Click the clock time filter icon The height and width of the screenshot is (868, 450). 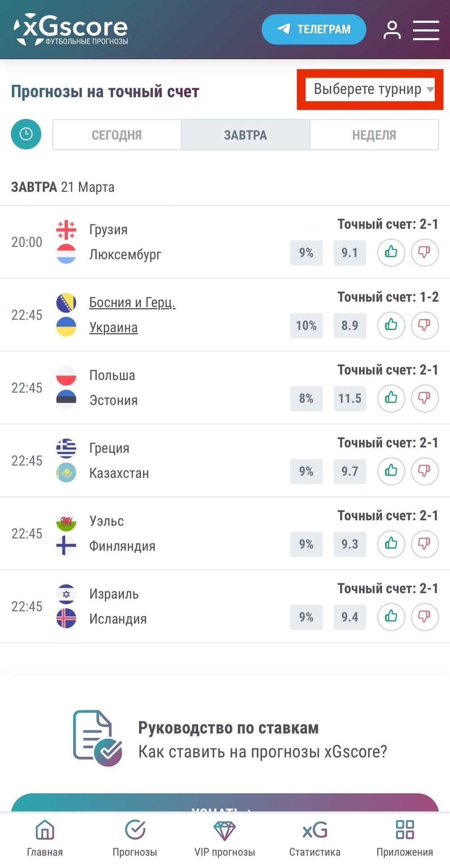tap(26, 134)
